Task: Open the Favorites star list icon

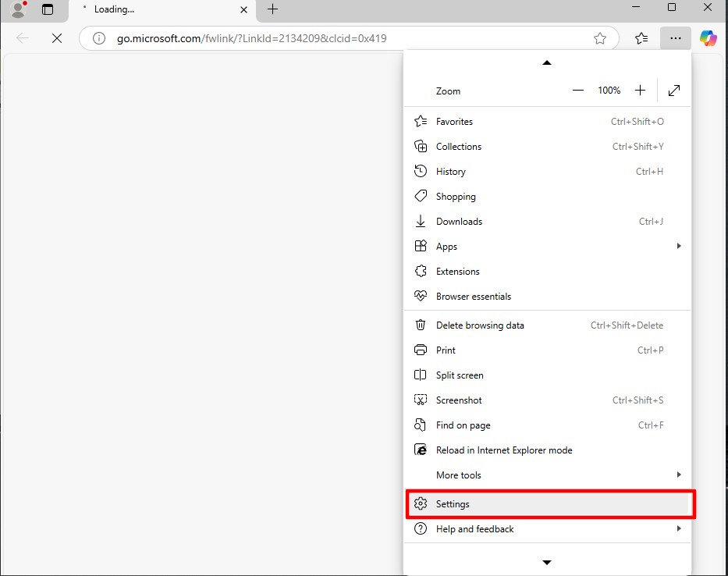Action: point(641,38)
